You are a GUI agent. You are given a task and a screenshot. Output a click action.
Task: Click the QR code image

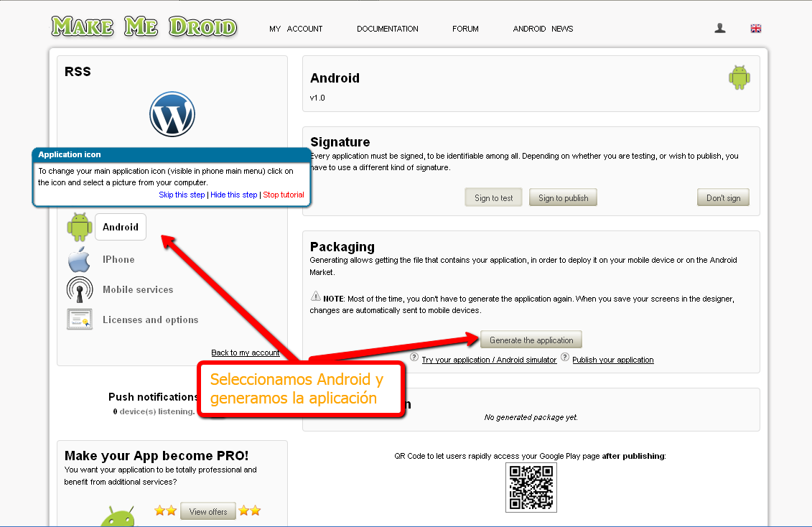531,488
